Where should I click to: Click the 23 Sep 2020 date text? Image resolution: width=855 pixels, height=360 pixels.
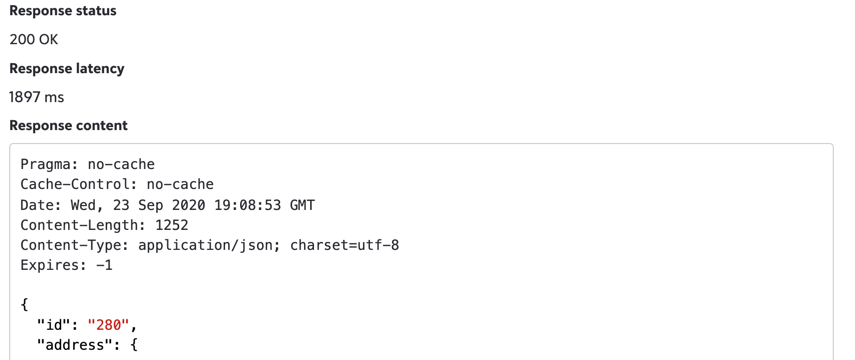click(161, 205)
